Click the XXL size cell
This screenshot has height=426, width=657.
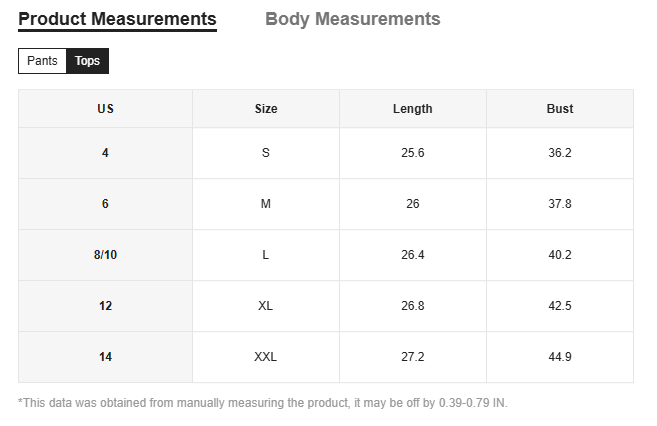pos(266,357)
